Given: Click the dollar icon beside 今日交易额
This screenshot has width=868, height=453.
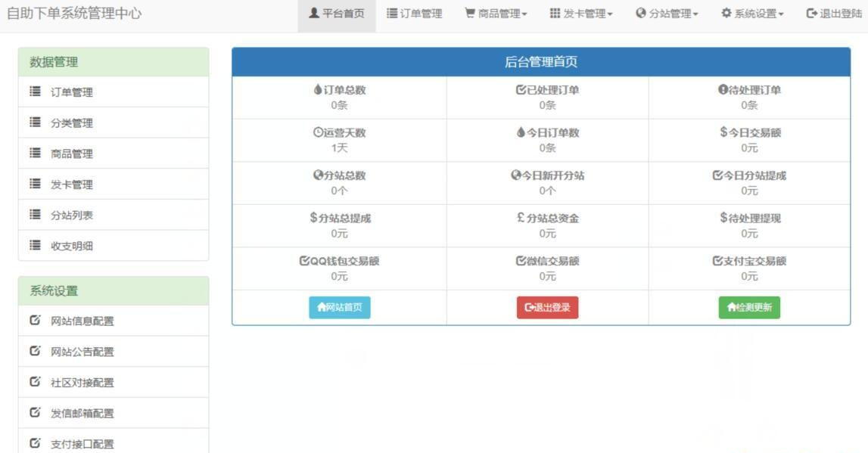Looking at the screenshot, I should point(723,132).
